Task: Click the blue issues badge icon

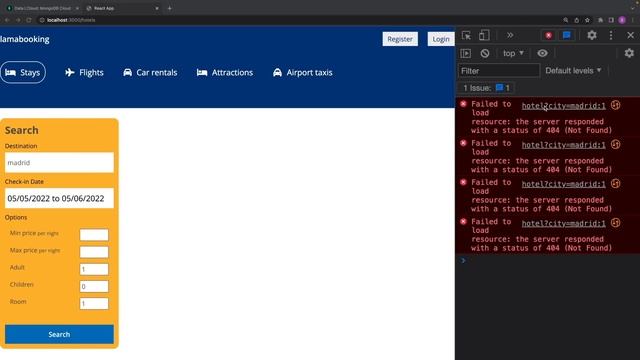Action: coord(567,36)
